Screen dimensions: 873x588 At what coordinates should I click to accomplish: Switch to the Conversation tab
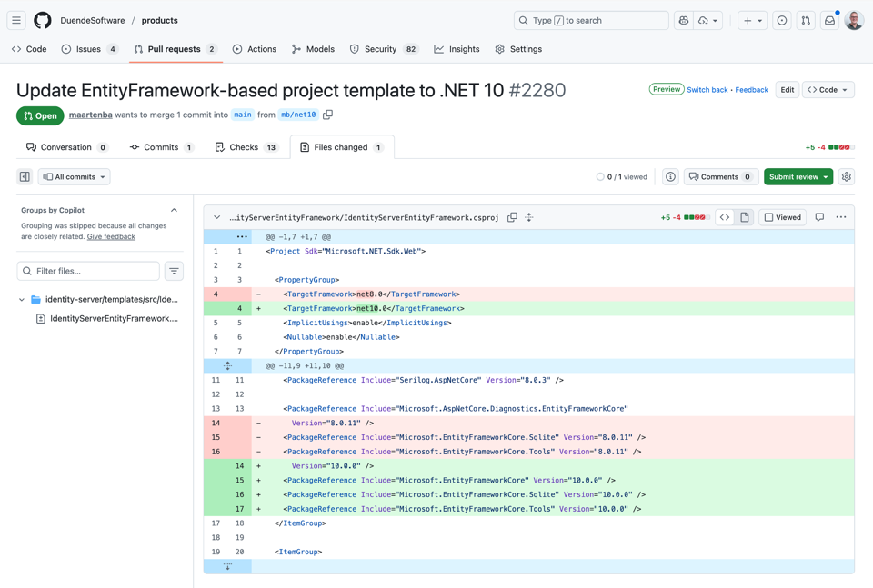coord(66,147)
